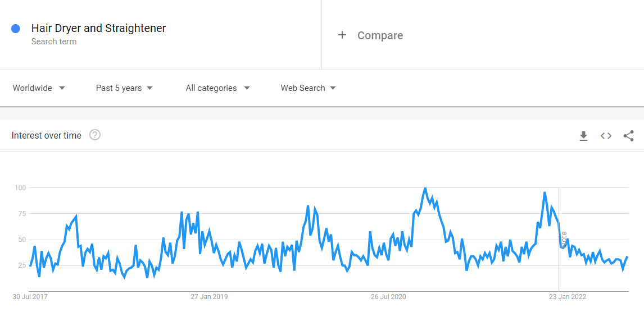Edit the Hair Dryer and Straightener term
This screenshot has height=335, width=644.
[98, 28]
